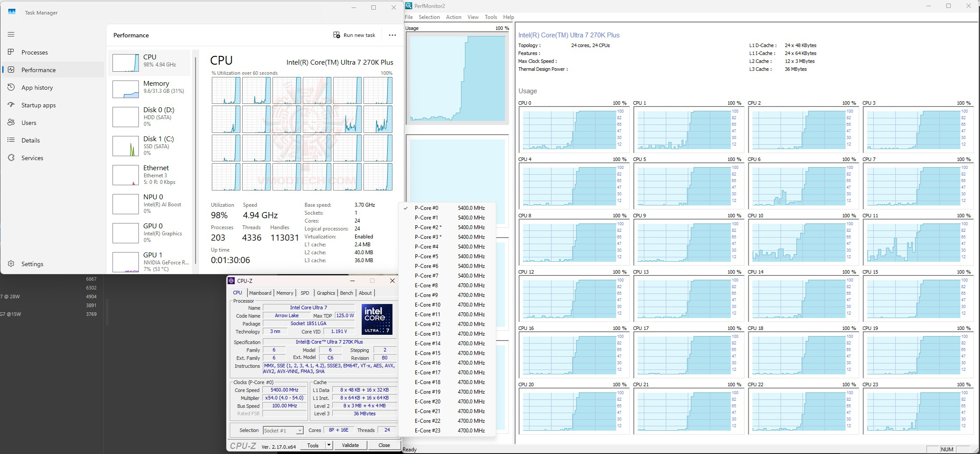Click the Performance icon in Task Manager sidebar
Screen dimensions: 980x454
pos(11,70)
